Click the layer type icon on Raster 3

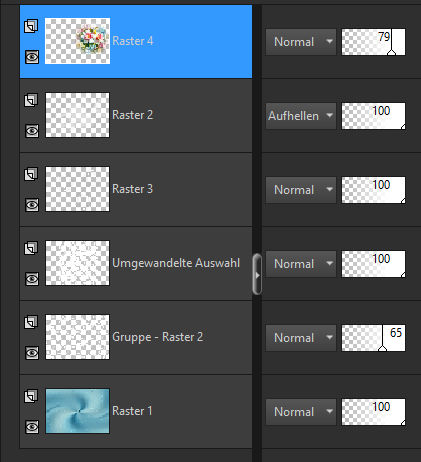[31, 174]
